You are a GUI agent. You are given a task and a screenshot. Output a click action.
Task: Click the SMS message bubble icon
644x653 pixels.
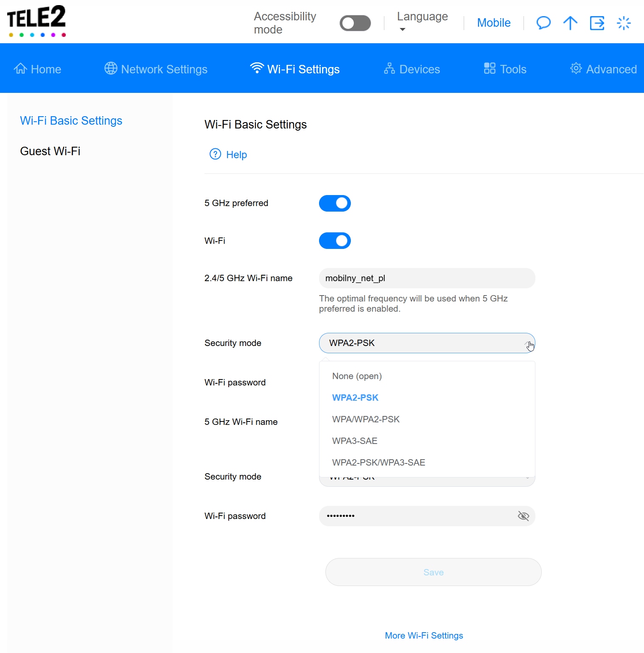[543, 23]
